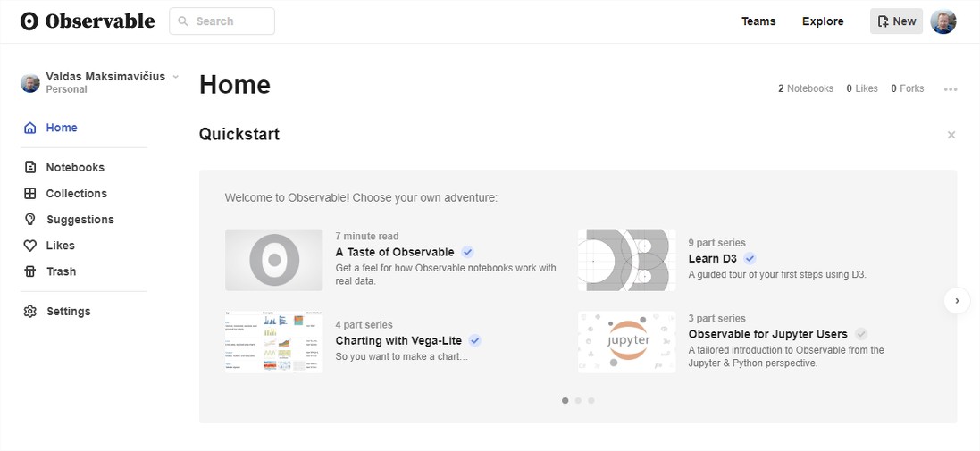Select the Likes heart icon
The height and width of the screenshot is (451, 980).
click(30, 246)
